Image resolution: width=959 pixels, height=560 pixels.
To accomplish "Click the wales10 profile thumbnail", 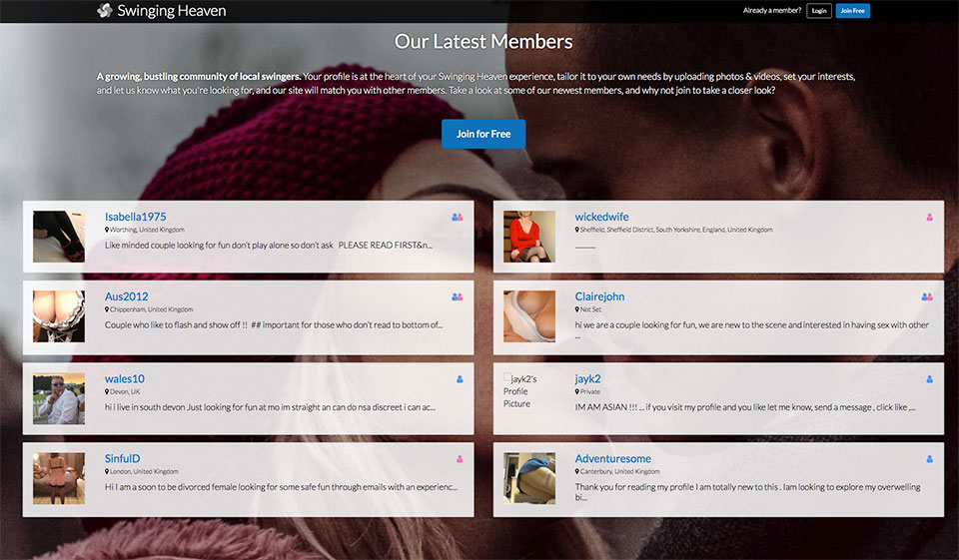I will 59,398.
